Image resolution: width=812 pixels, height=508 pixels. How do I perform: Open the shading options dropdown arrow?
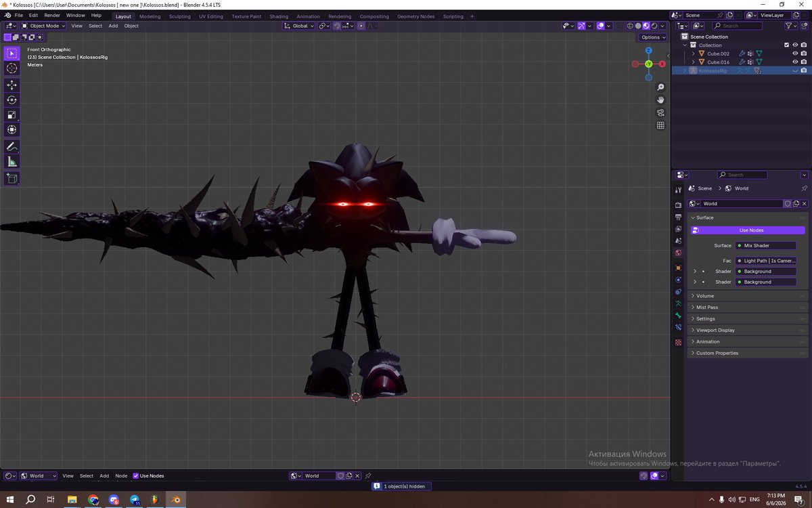[x=662, y=26]
